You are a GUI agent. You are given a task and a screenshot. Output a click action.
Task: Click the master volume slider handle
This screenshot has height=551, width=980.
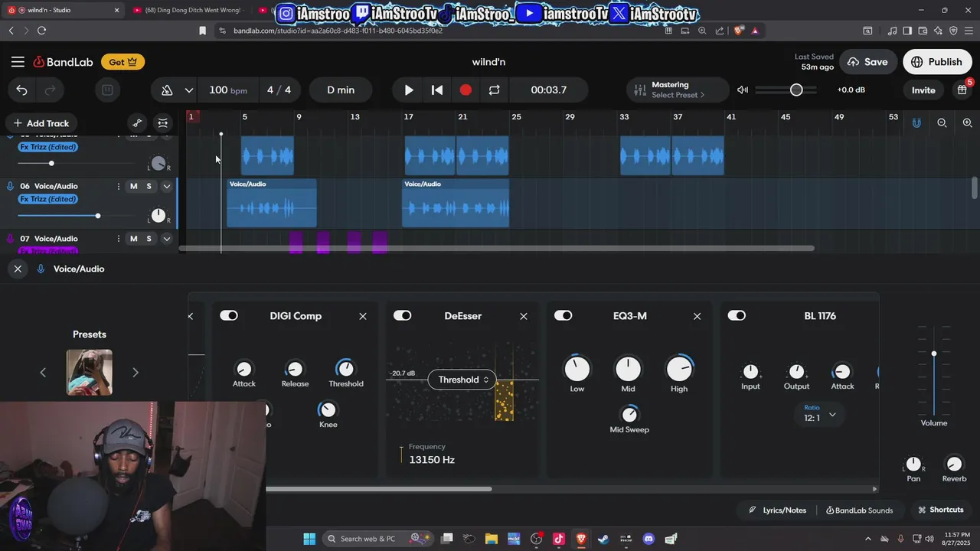796,90
